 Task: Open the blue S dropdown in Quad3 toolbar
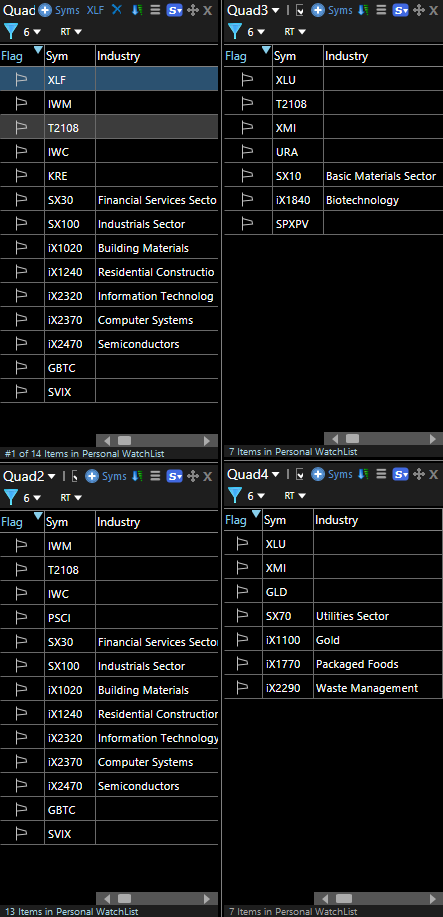pyautogui.click(x=400, y=10)
